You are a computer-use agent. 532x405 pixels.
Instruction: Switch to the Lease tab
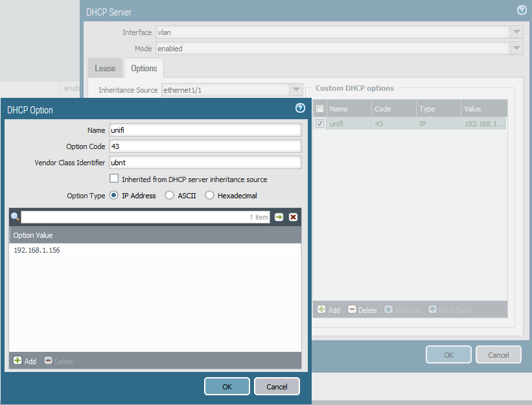(x=105, y=68)
